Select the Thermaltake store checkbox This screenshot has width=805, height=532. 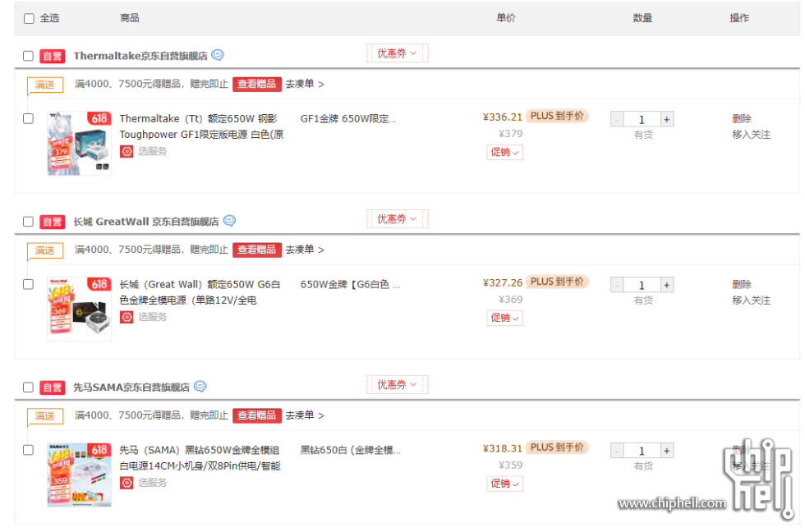tap(28, 56)
